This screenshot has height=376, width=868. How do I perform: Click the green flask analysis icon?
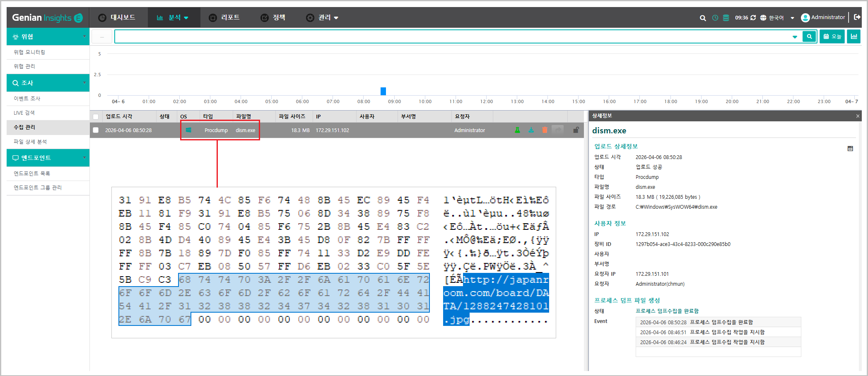(517, 130)
